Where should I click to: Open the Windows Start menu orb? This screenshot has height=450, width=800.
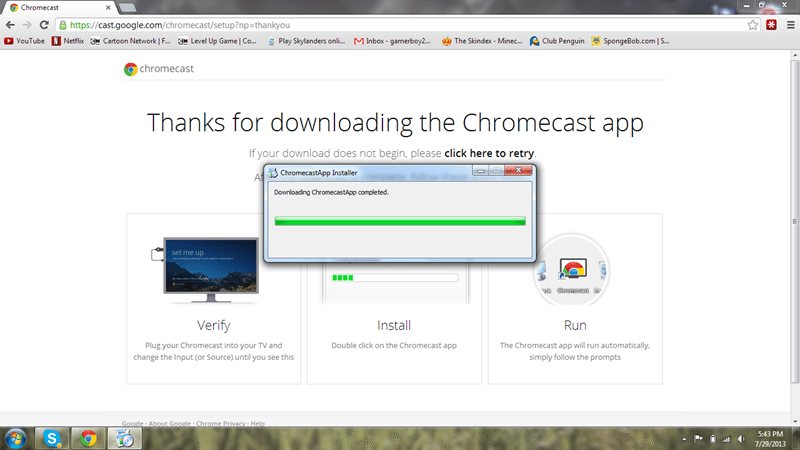click(x=15, y=438)
